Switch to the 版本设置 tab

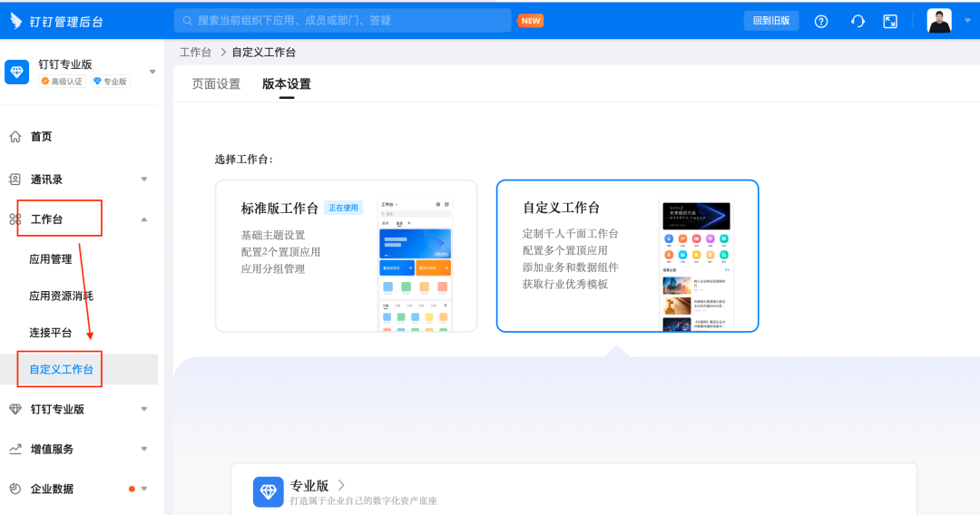pos(286,83)
